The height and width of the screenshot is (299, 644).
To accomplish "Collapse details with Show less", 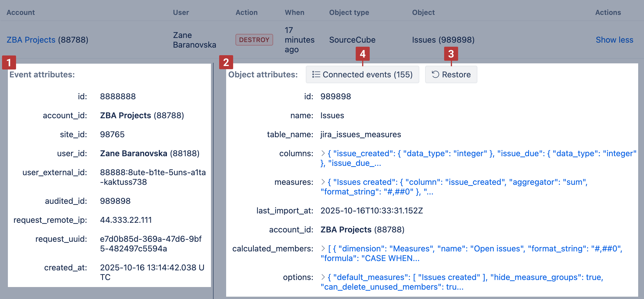I will coord(614,40).
